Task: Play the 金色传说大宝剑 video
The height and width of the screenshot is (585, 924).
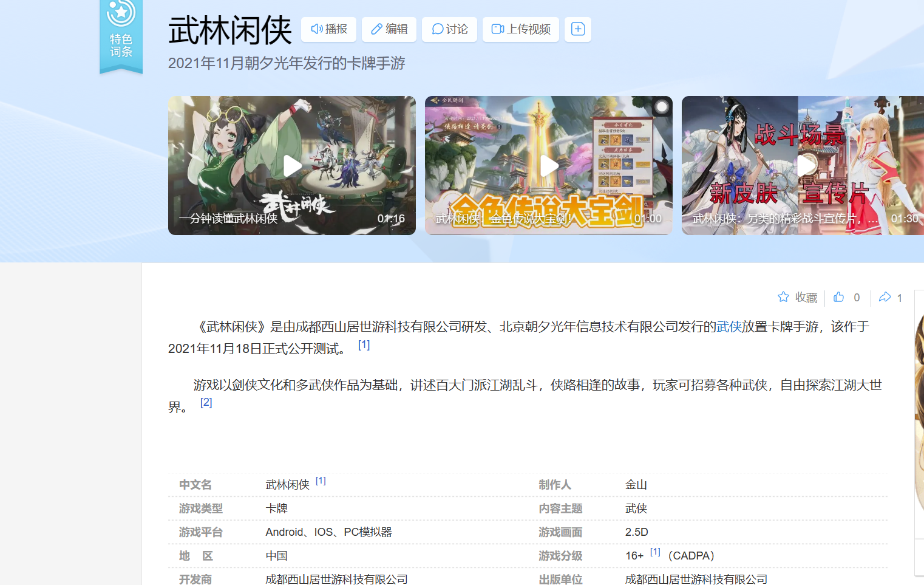Action: [549, 165]
